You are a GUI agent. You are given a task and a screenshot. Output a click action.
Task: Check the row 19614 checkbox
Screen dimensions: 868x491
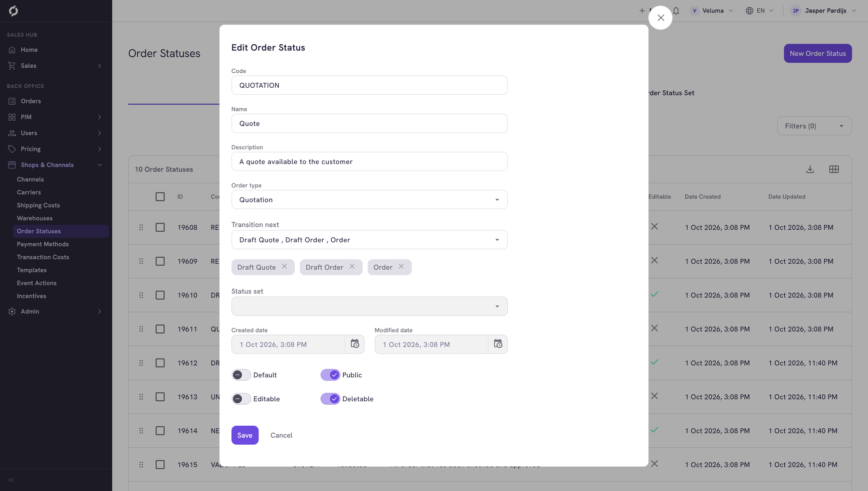coord(160,431)
